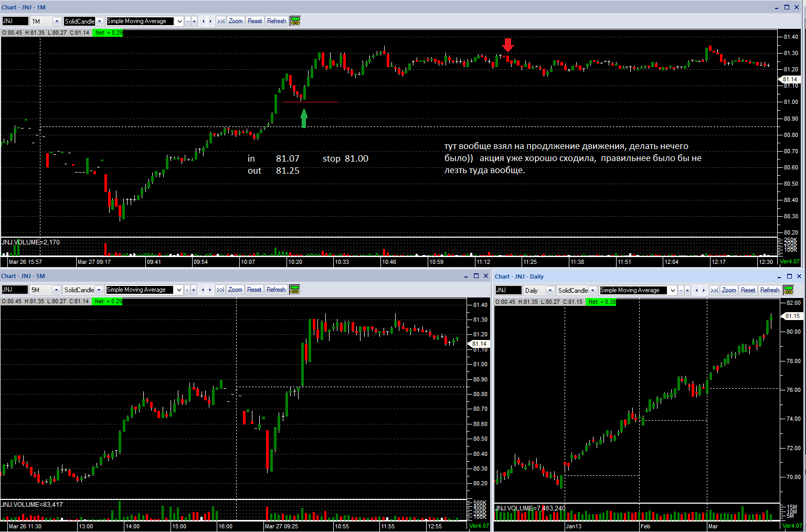Open the Daily timeframe dropdown
The width and height of the screenshot is (806, 532).
[x=550, y=291]
